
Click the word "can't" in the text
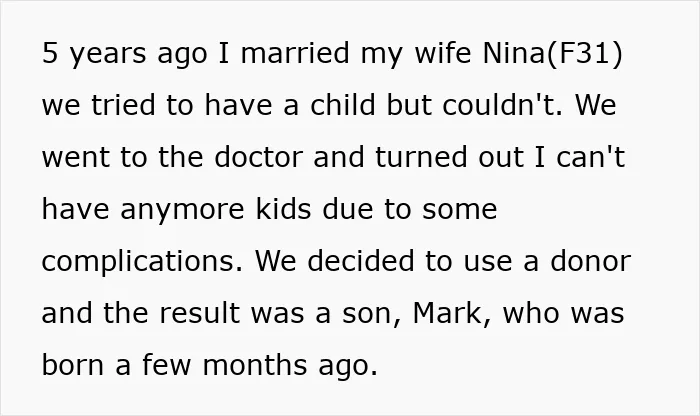click(x=590, y=157)
